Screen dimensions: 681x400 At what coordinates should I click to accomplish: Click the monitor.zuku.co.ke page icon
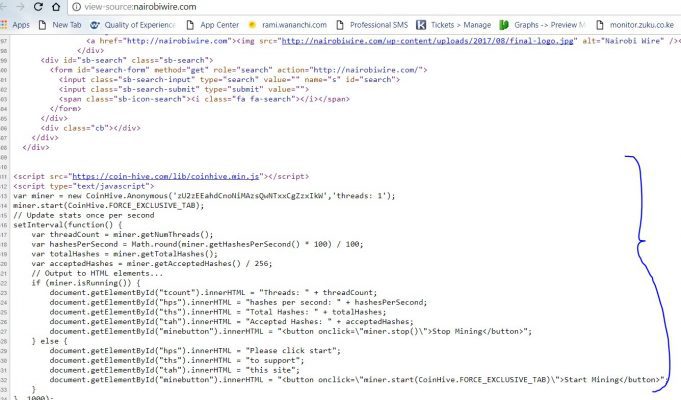pyautogui.click(x=600, y=25)
